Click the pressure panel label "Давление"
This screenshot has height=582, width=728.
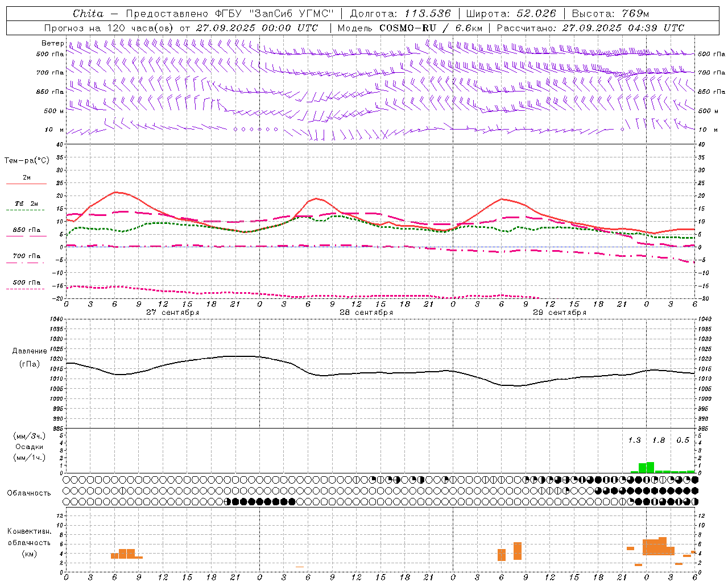coord(30,351)
